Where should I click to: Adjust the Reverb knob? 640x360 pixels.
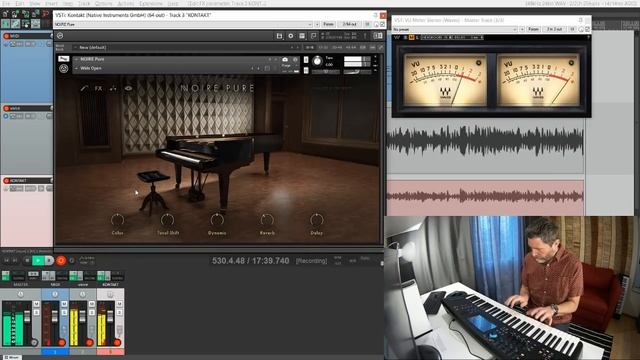click(x=267, y=220)
